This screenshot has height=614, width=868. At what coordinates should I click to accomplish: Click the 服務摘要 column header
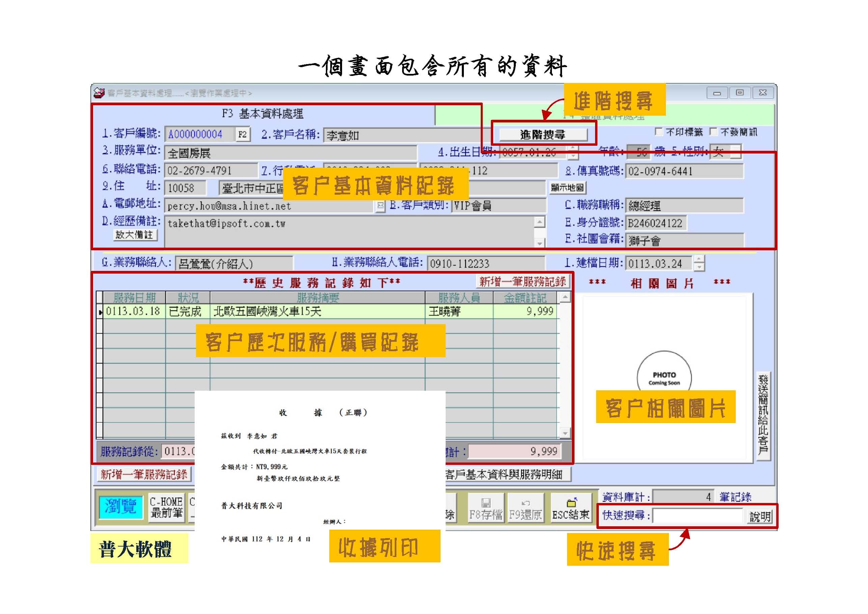click(x=317, y=298)
